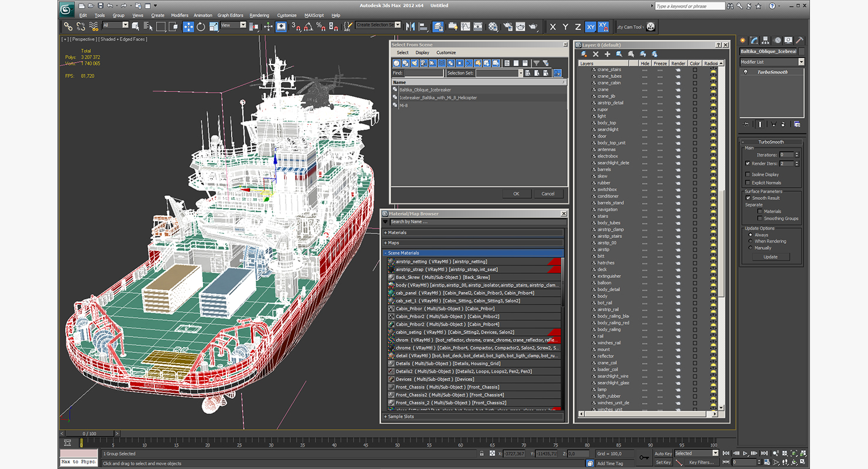Open the Time Configuration icon
Screen dimensions: 868x469
767,462
